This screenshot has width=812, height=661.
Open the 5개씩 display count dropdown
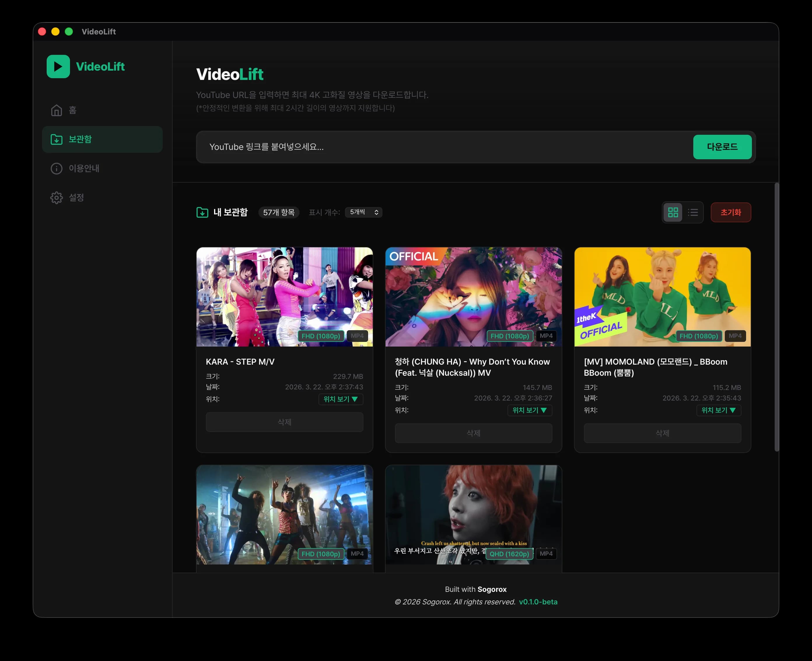pos(363,212)
